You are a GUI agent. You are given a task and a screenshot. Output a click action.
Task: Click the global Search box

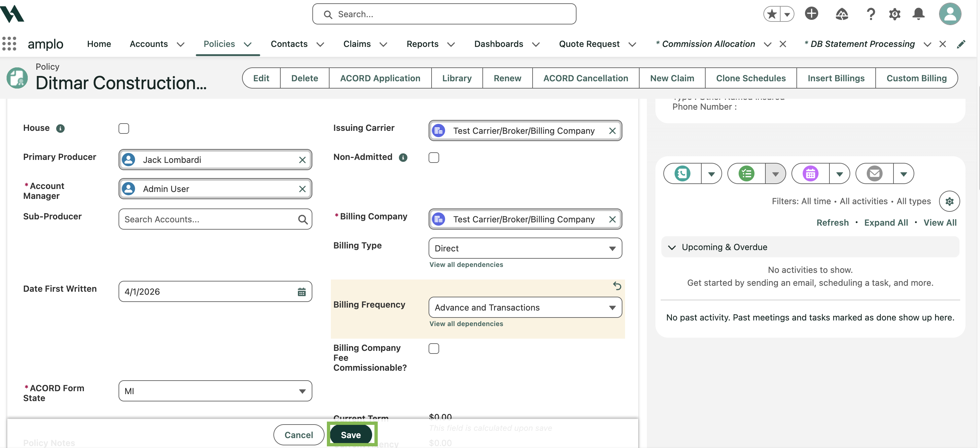coord(444,14)
